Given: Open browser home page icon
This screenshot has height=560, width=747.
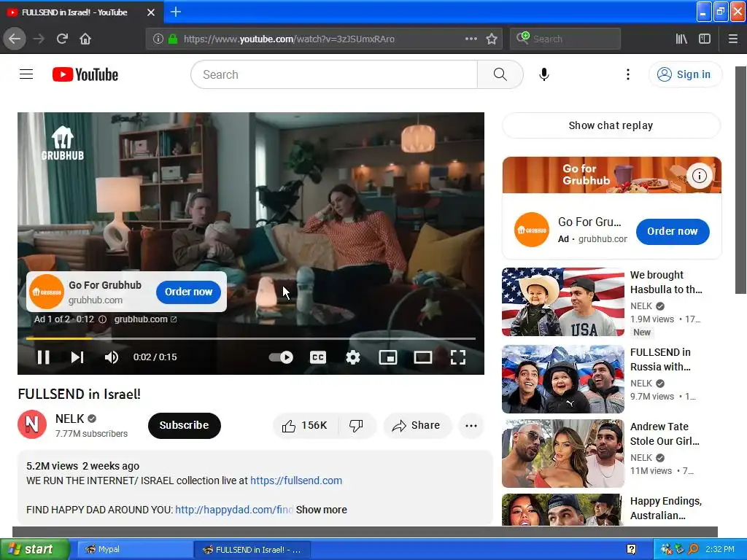Looking at the screenshot, I should [x=85, y=39].
